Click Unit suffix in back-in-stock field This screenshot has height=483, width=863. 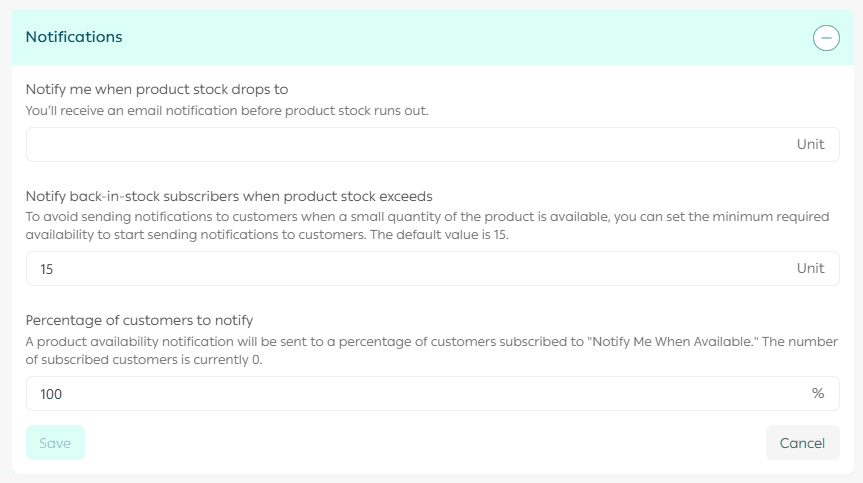[x=810, y=268]
